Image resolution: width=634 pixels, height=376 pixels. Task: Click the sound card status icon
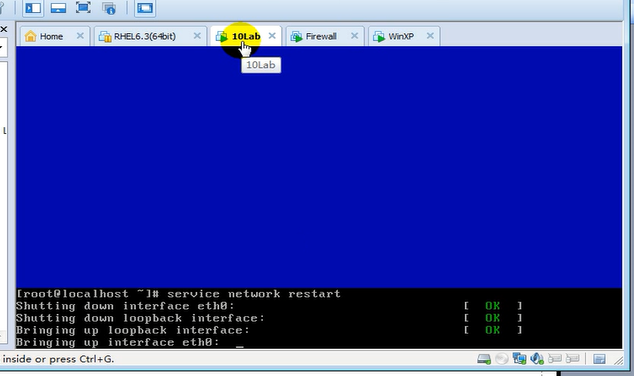[537, 359]
